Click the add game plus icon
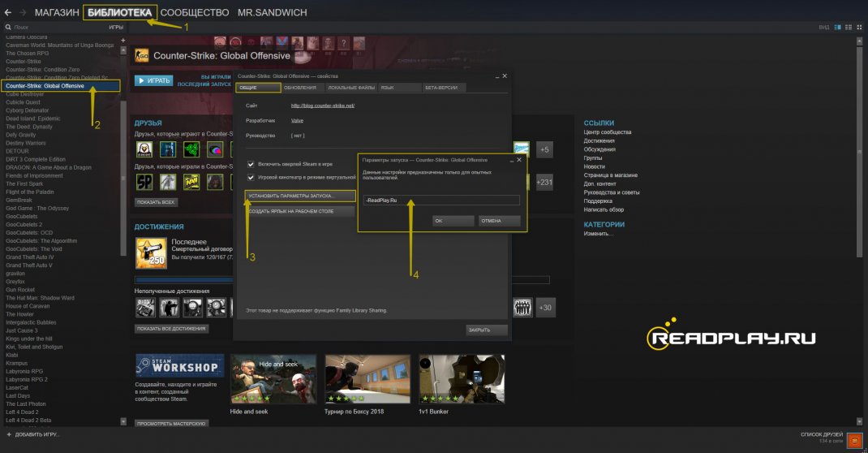 tap(8, 434)
